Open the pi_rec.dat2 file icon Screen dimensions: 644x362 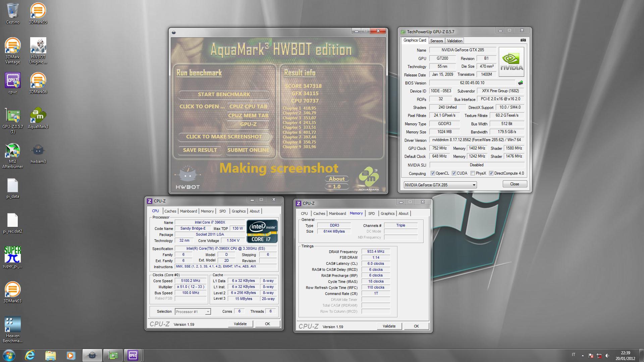tap(12, 223)
